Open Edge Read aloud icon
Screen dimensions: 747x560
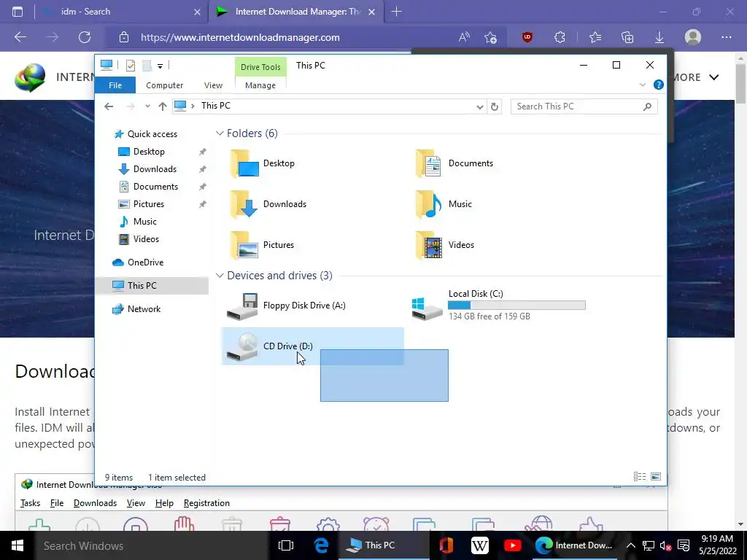(x=463, y=37)
